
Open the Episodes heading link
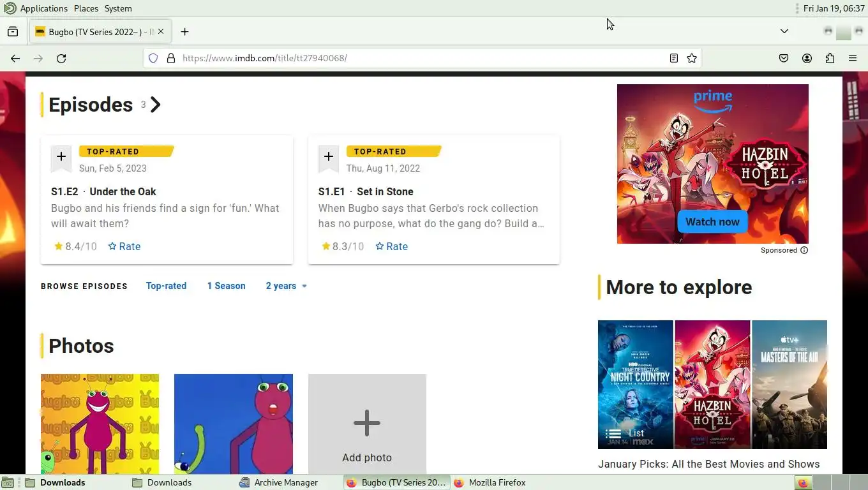[x=91, y=105]
